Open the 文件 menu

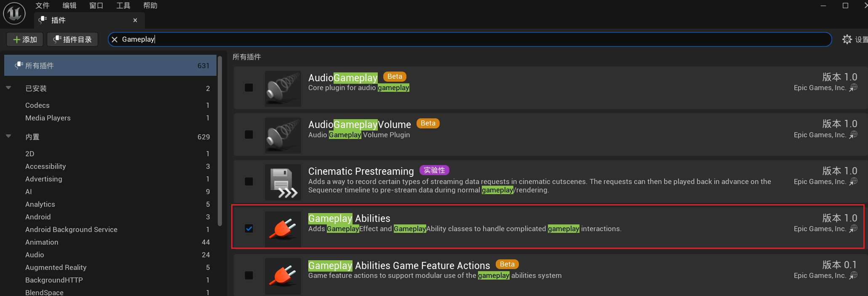[x=43, y=5]
